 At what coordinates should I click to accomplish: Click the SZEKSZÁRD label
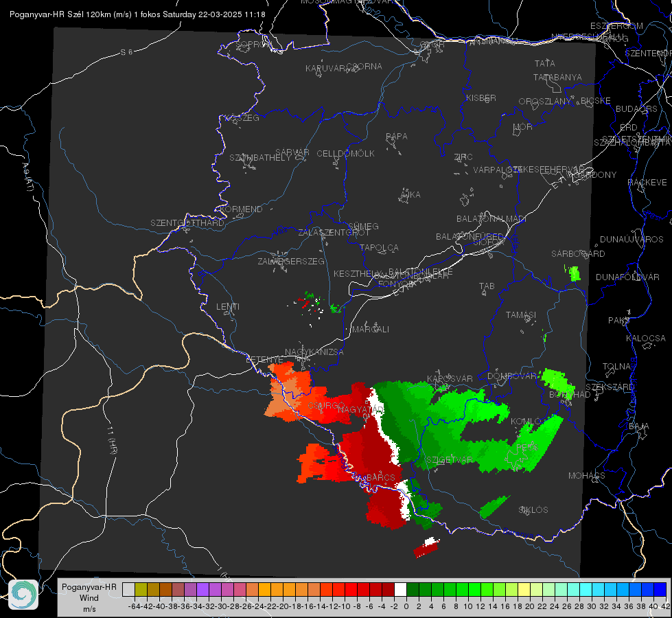610,387
